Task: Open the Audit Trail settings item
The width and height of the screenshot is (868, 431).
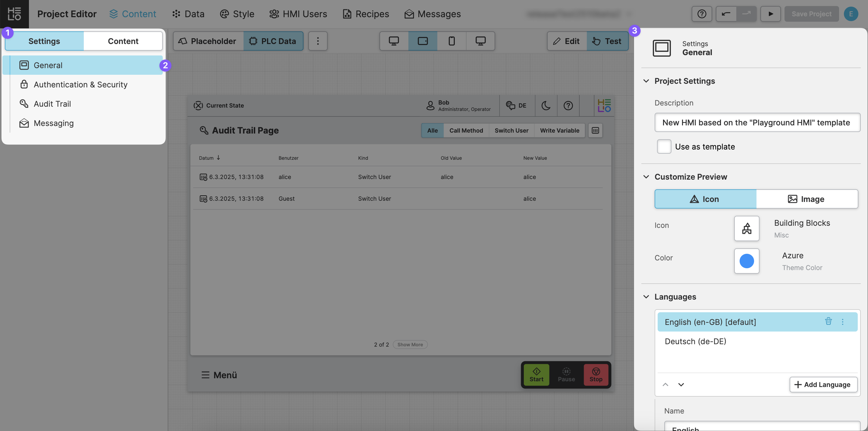Action: click(52, 104)
